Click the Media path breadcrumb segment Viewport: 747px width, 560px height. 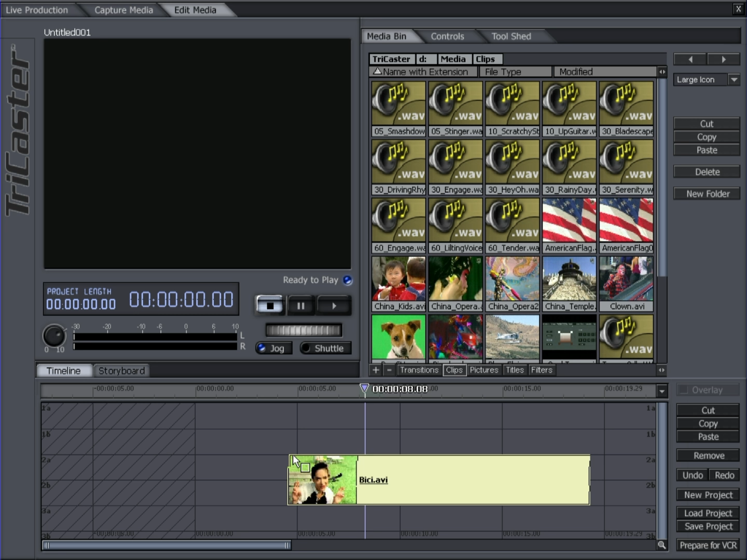point(453,59)
